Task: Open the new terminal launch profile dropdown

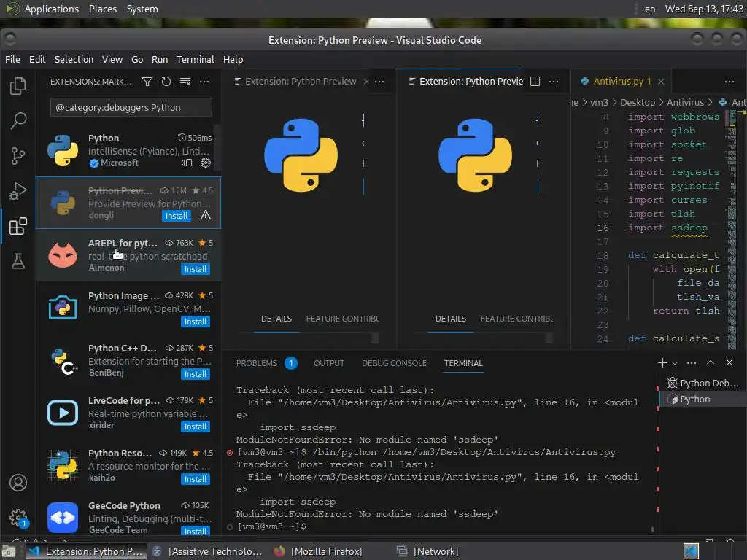Action: coord(675,363)
